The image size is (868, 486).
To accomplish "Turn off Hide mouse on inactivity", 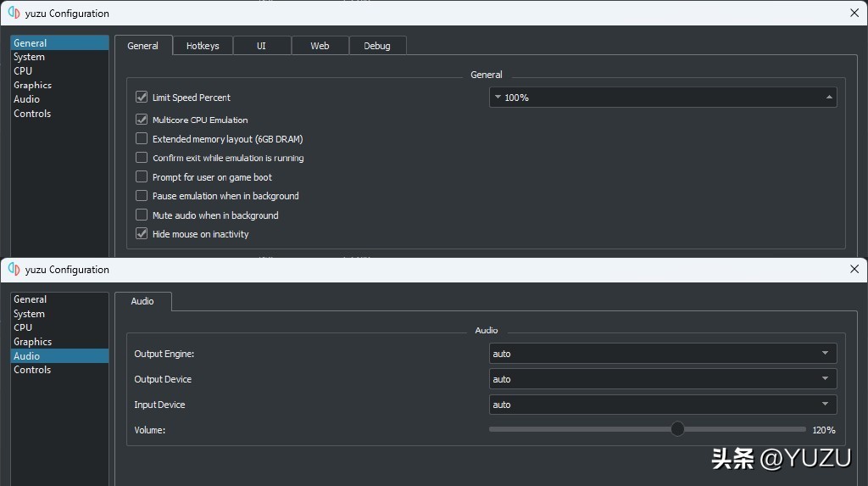I will click(142, 234).
